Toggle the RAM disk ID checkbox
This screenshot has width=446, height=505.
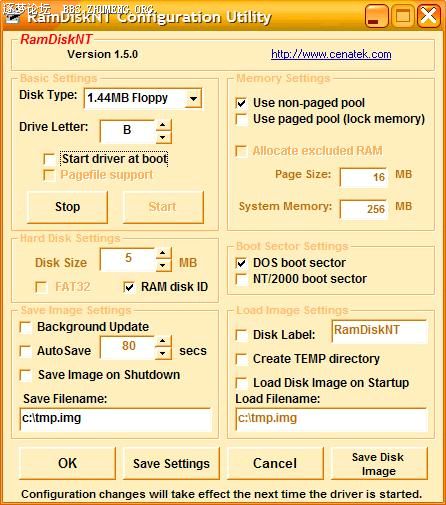(x=129, y=287)
